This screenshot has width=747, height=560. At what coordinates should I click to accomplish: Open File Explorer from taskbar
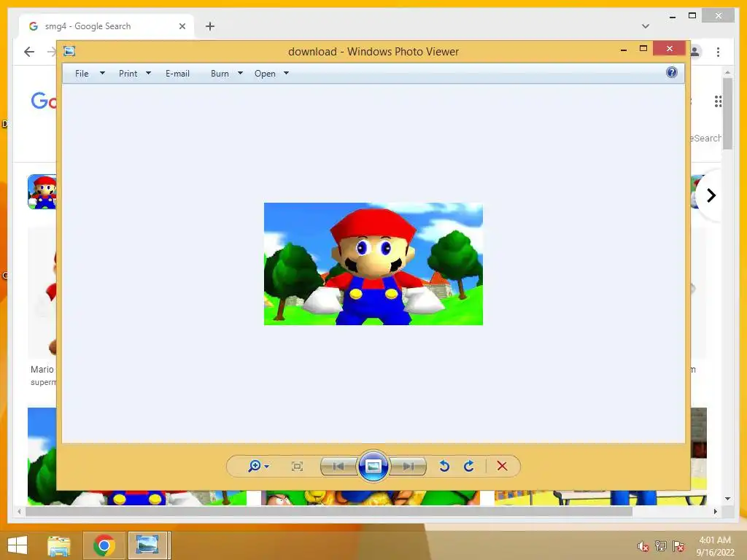click(x=58, y=545)
